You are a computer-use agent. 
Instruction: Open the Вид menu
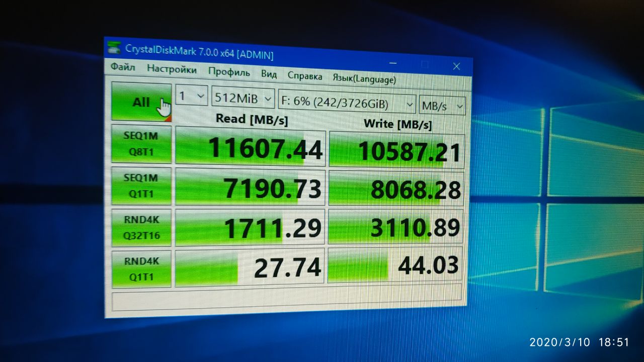(x=269, y=74)
